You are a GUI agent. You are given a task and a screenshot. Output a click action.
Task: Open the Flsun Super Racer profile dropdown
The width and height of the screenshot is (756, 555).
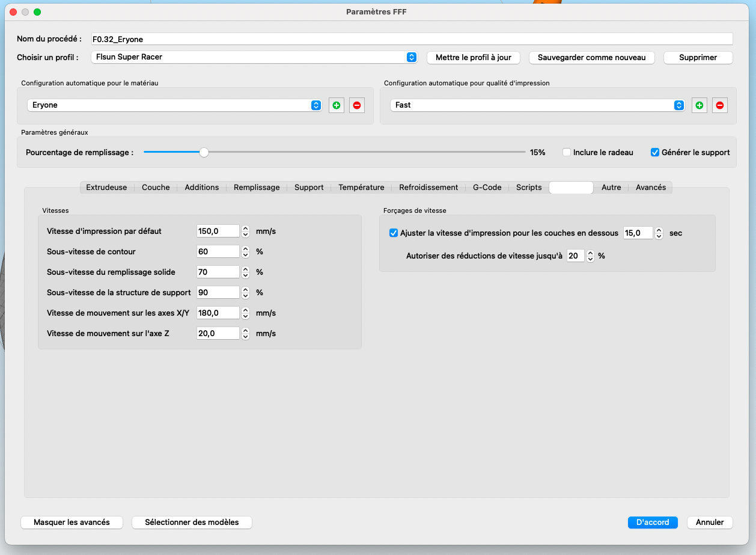pyautogui.click(x=254, y=57)
